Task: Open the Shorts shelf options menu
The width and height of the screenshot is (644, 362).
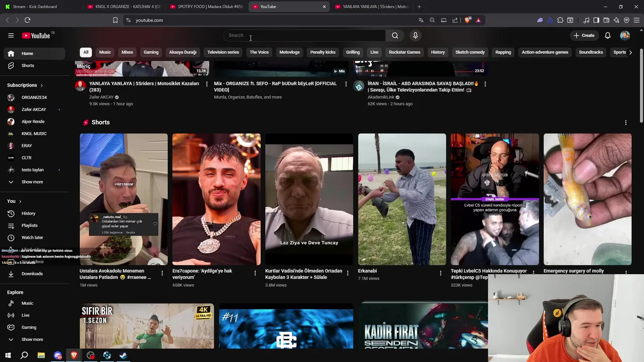Action: tap(625, 123)
